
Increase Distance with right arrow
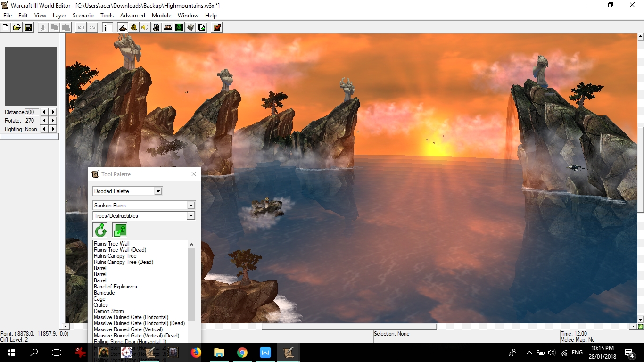click(x=53, y=112)
